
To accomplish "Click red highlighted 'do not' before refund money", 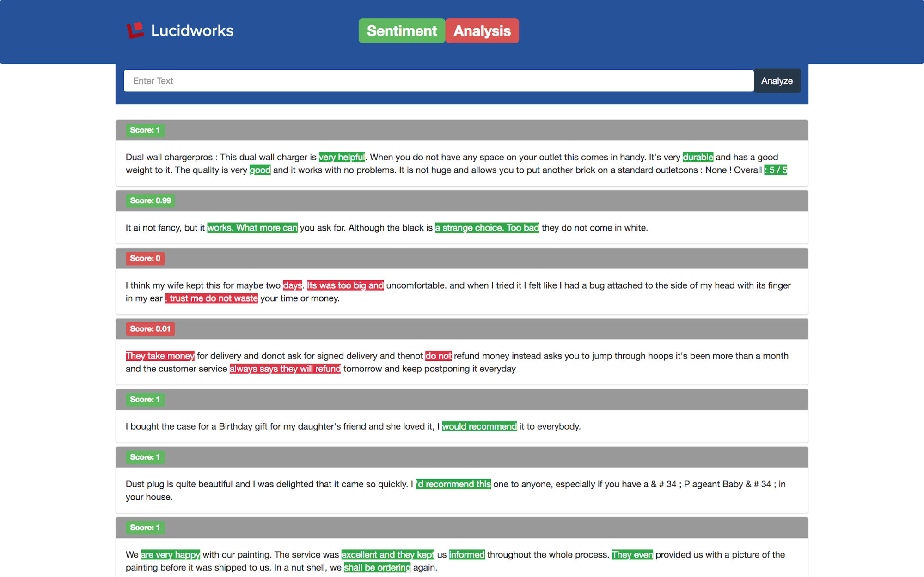I will click(x=438, y=356).
